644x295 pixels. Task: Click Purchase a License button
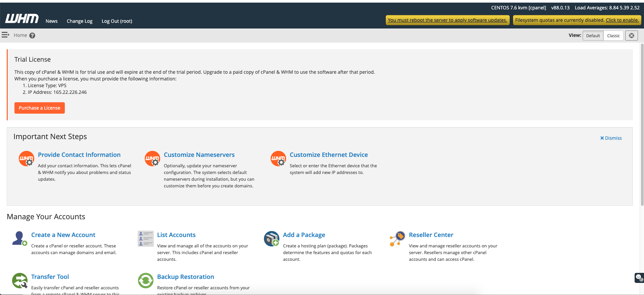[40, 108]
